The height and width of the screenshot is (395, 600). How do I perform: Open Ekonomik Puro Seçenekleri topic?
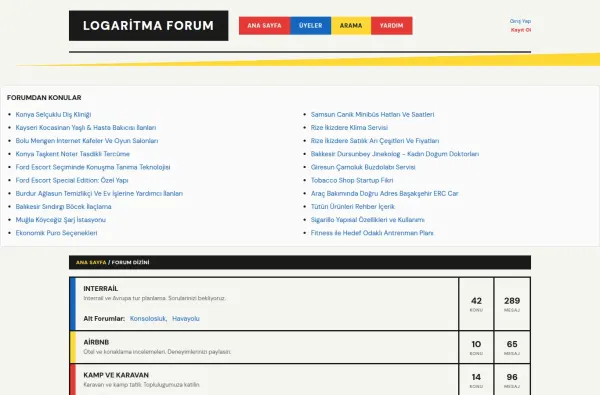point(56,233)
